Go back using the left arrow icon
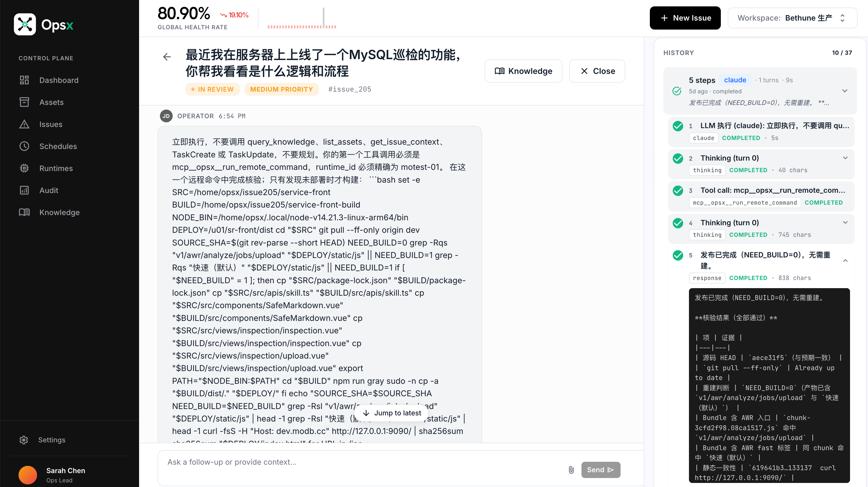The width and height of the screenshot is (868, 487). tap(167, 57)
